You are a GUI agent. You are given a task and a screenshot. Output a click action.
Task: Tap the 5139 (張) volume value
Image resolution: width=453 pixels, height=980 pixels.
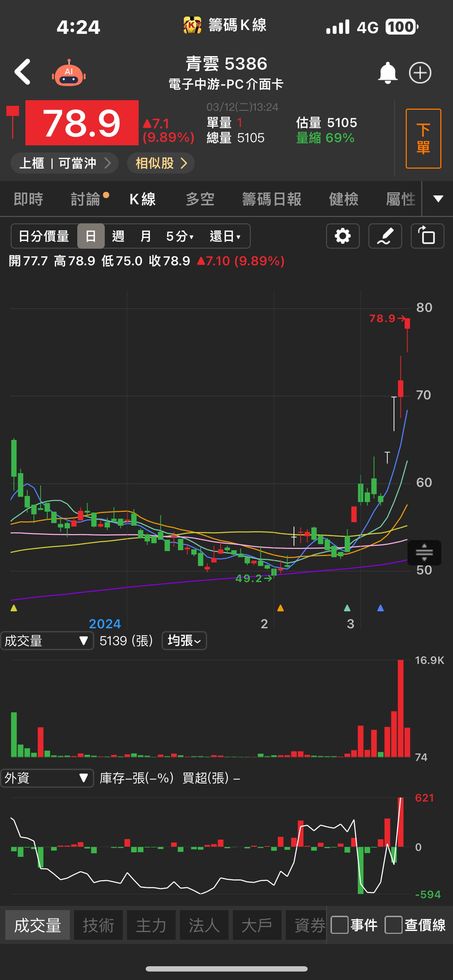[x=126, y=641]
